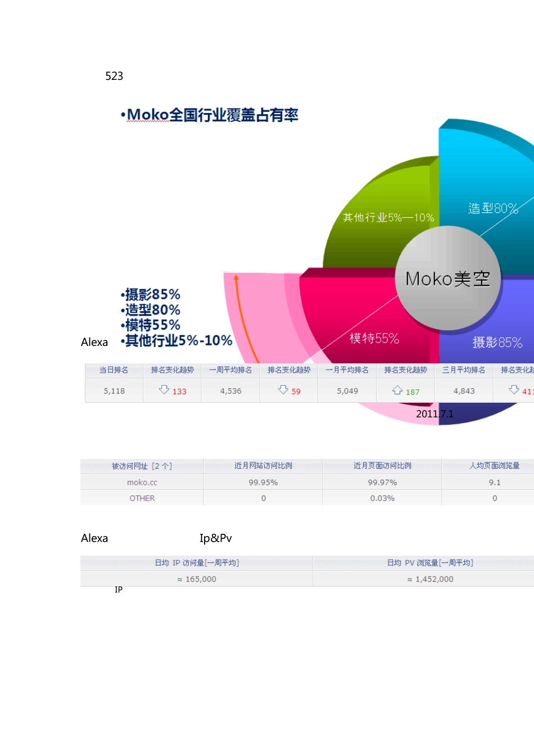Click the Ip&Pv heading text
Screen dimensions: 534x756
pyautogui.click(x=216, y=538)
